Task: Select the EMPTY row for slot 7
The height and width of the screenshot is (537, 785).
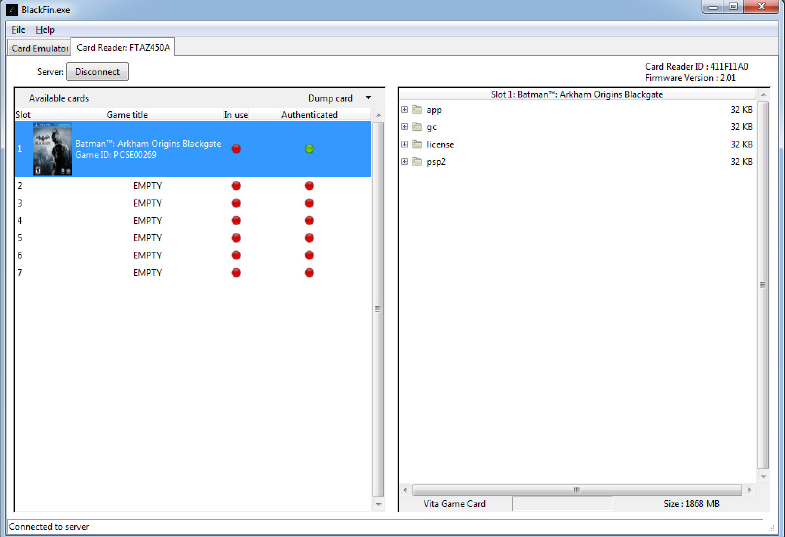Action: click(x=193, y=272)
